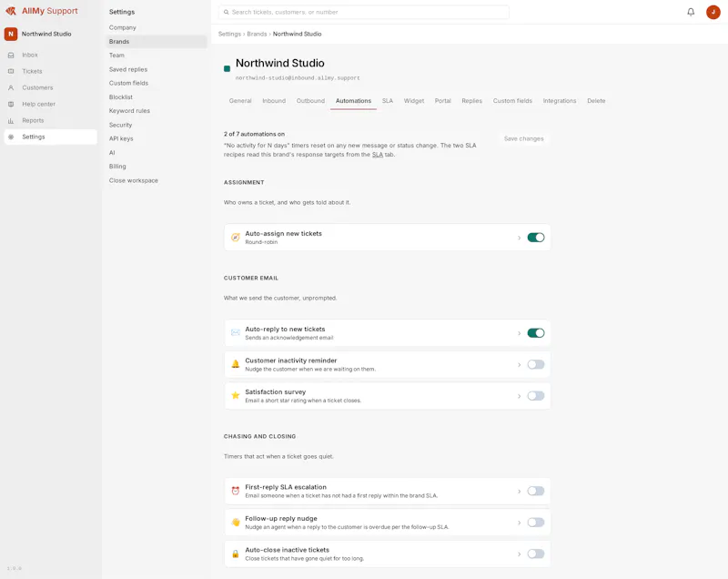This screenshot has height=579, width=728.
Task: Switch to the General tab
Action: tap(240, 101)
